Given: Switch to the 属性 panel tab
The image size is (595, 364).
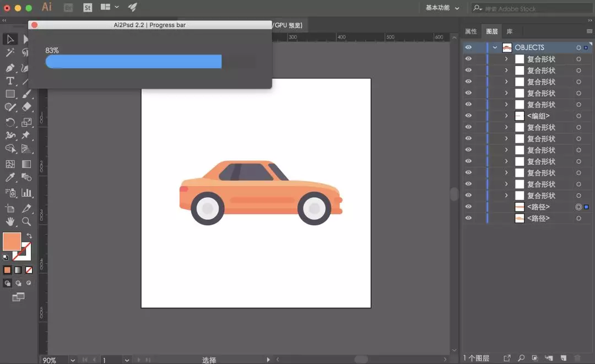Looking at the screenshot, I should coord(471,31).
